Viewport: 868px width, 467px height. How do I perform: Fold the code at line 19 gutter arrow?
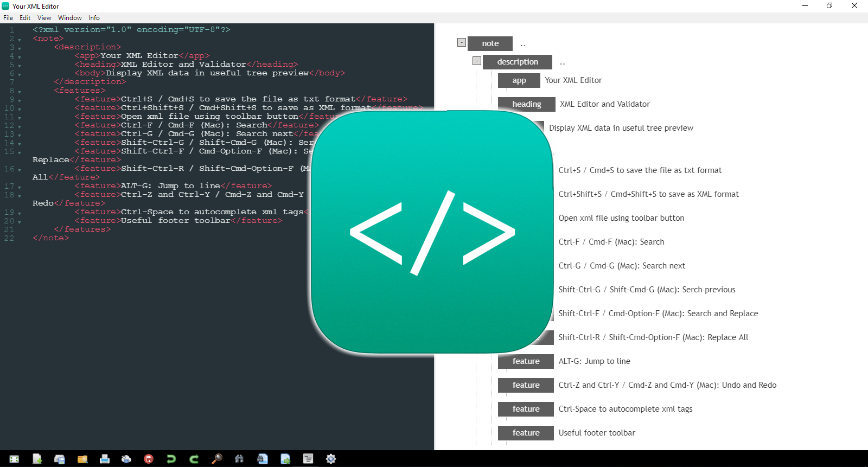[x=20, y=213]
